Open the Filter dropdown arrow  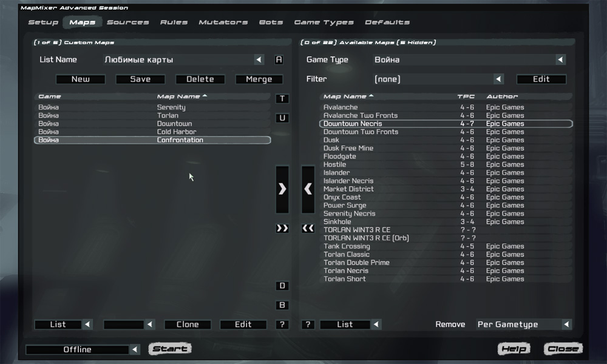[x=498, y=79]
